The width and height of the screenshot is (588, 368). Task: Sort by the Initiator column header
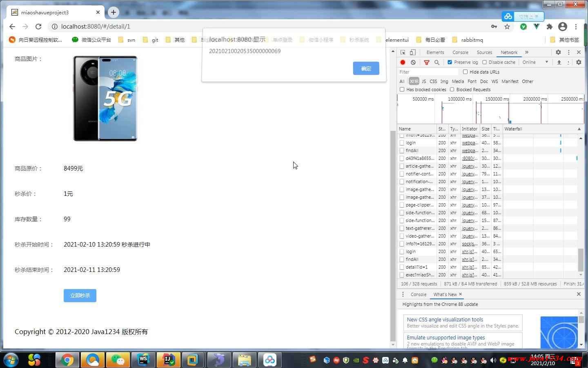point(470,129)
